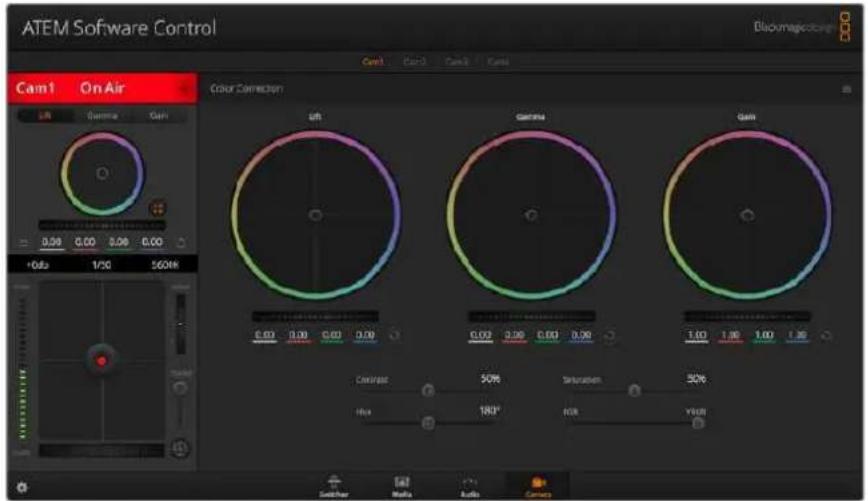The width and height of the screenshot is (868, 501).
Task: Switch to the Cam4 tab
Action: coord(498,61)
